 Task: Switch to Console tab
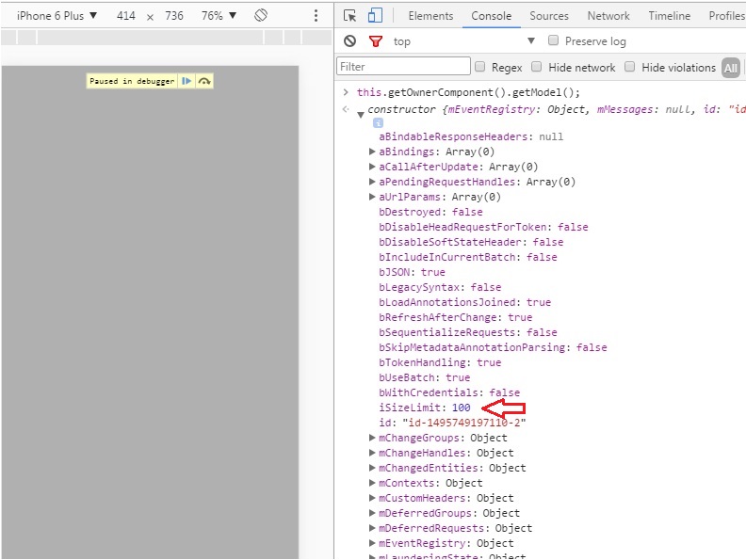click(492, 16)
